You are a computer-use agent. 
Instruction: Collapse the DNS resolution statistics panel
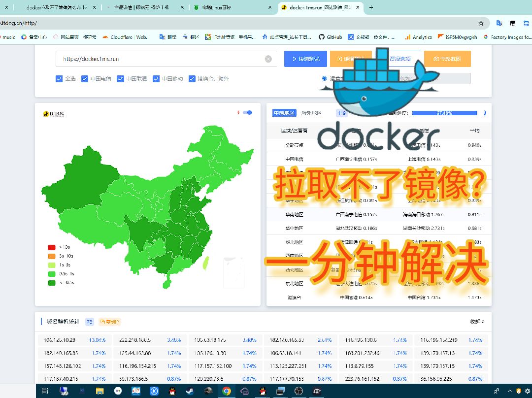pyautogui.click(x=477, y=321)
